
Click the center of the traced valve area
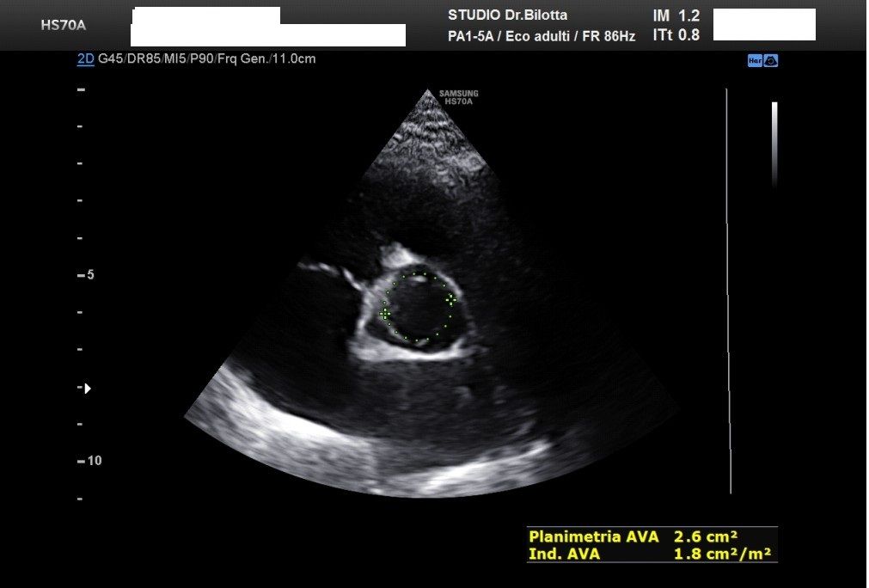coord(418,308)
